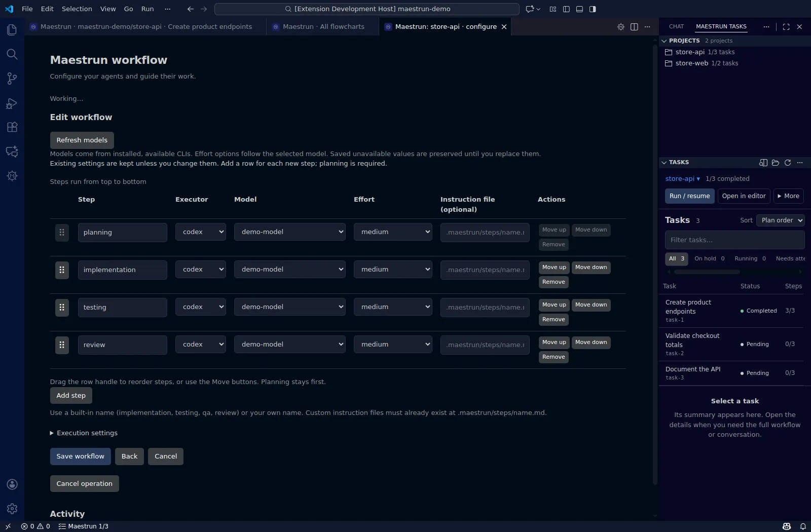
Task: Open the store-api project selector in Tasks
Action: coord(683,179)
